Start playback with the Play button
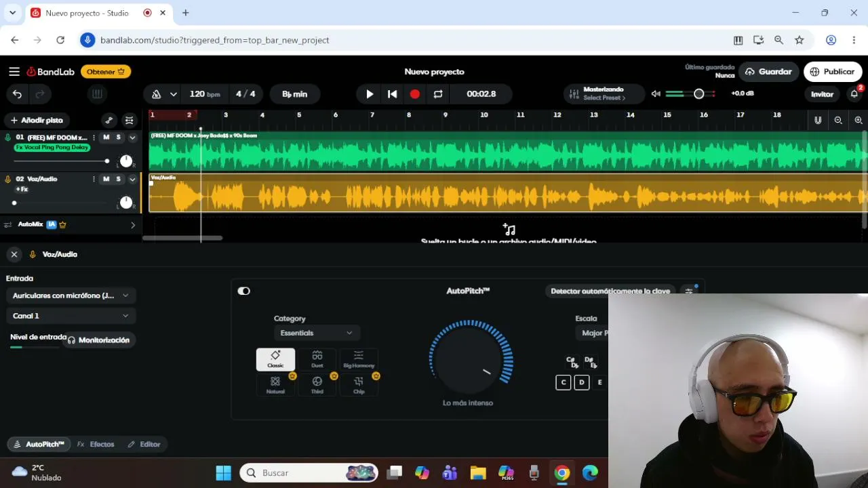This screenshot has height=488, width=868. [x=370, y=94]
